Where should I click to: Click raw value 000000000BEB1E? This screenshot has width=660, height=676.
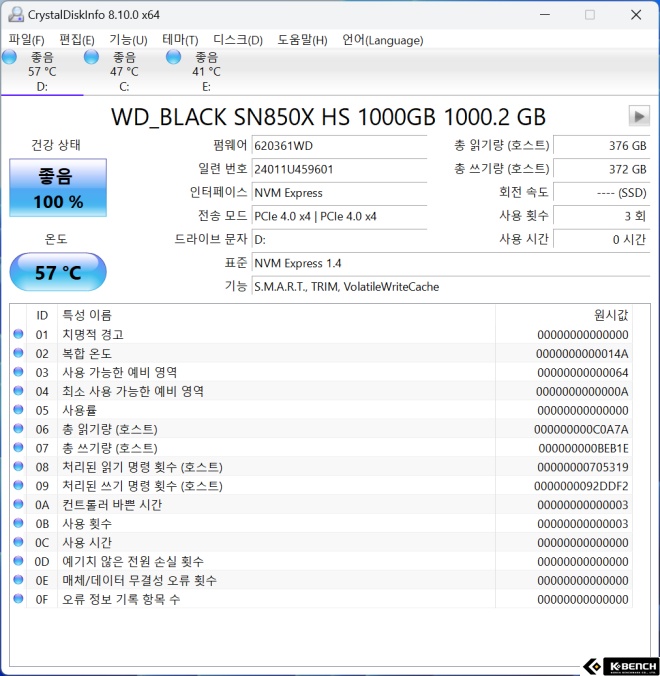583,448
